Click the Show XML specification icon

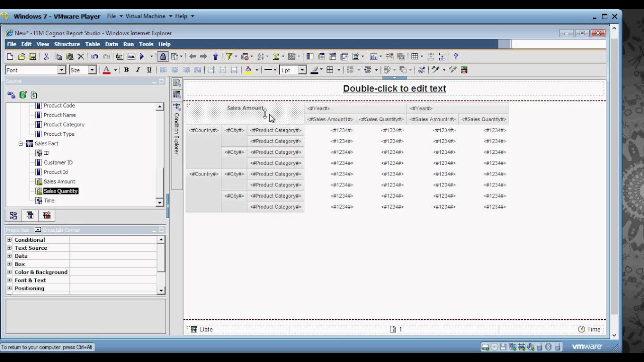coord(131,57)
